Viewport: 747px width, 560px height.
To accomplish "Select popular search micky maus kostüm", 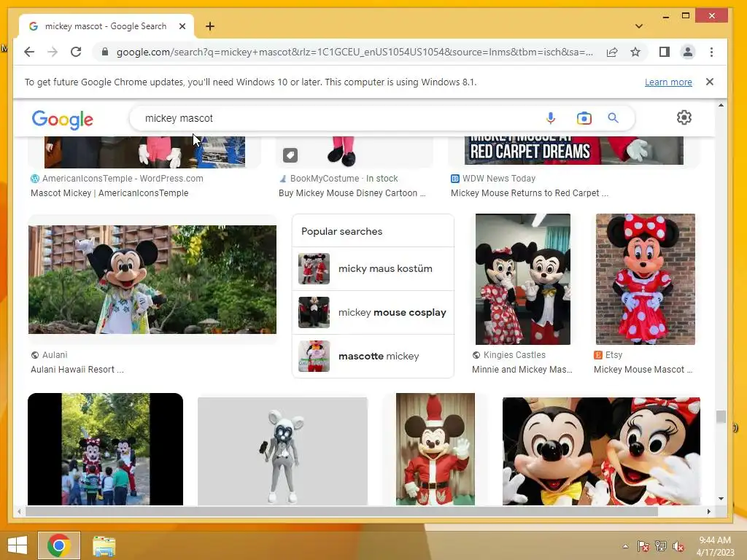I will pyautogui.click(x=373, y=268).
